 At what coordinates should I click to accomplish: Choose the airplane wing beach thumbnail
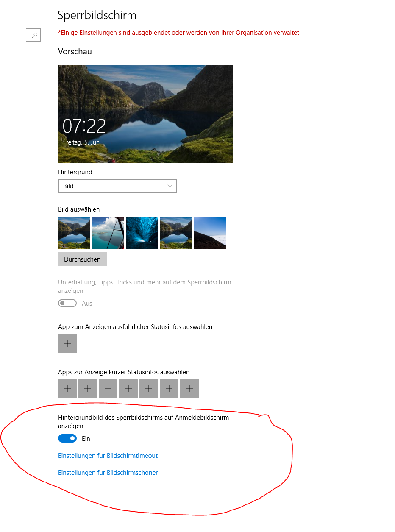point(108,233)
